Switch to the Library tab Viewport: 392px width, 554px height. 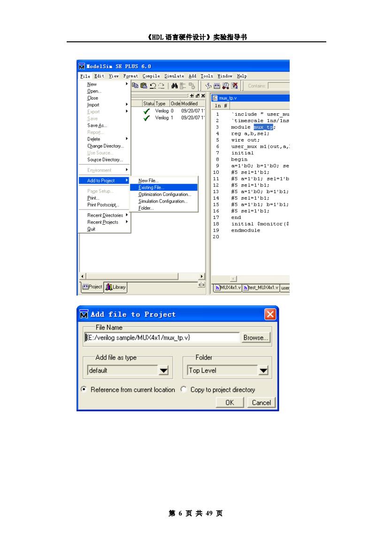click(115, 287)
